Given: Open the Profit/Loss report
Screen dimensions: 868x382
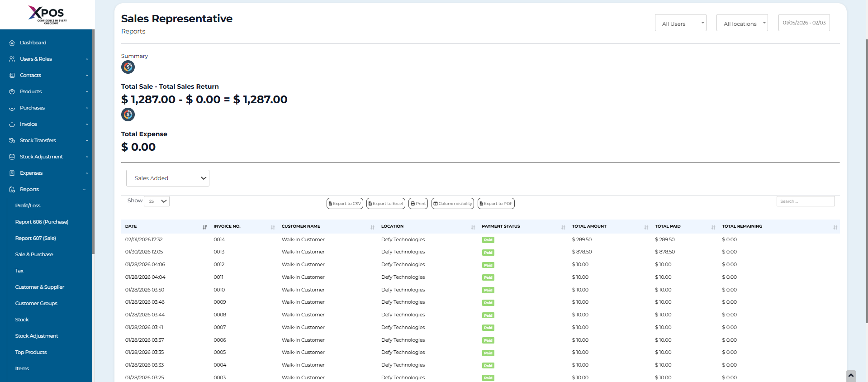Looking at the screenshot, I should 28,205.
